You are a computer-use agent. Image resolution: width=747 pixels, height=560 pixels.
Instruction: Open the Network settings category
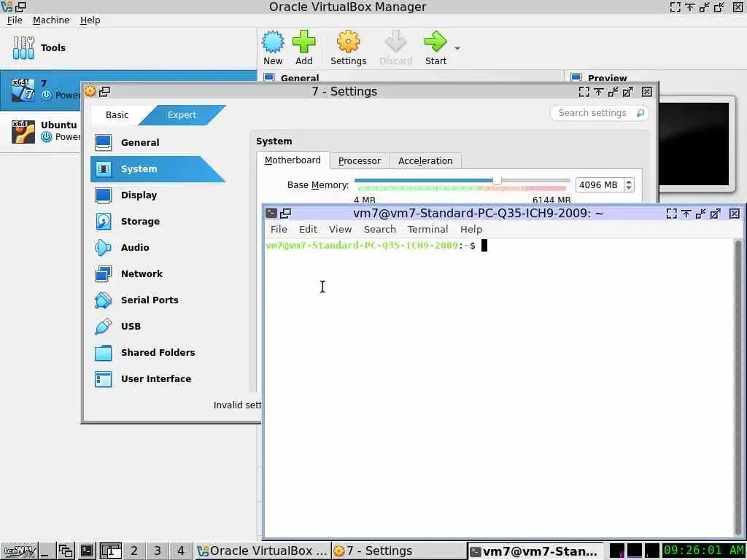tap(158, 273)
